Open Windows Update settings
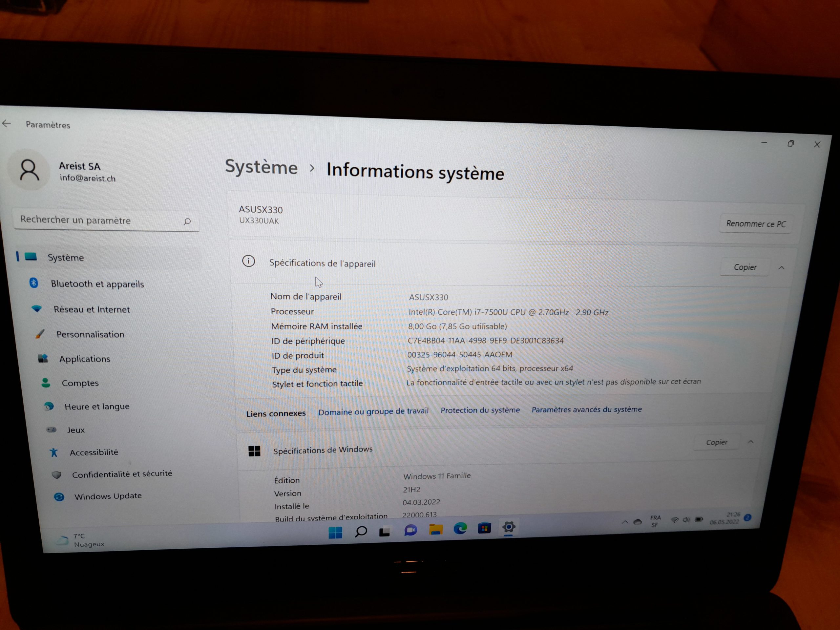The height and width of the screenshot is (630, 840). (x=108, y=496)
